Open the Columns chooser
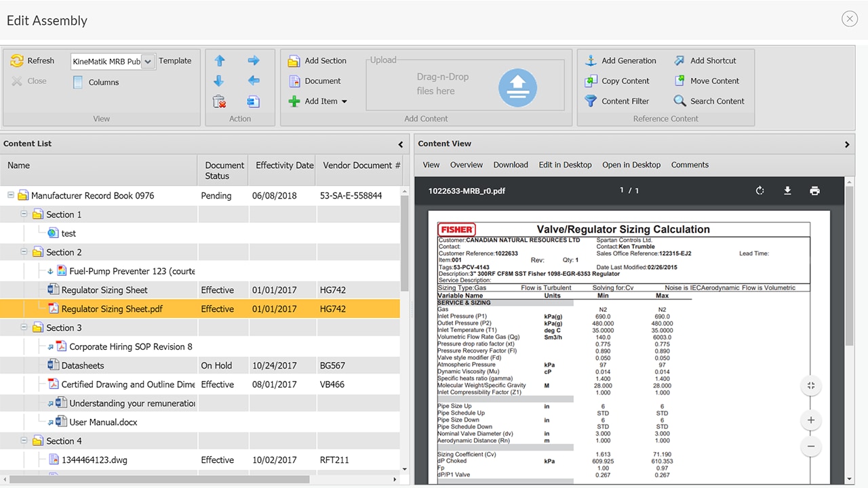This screenshot has width=868, height=488. pos(96,82)
